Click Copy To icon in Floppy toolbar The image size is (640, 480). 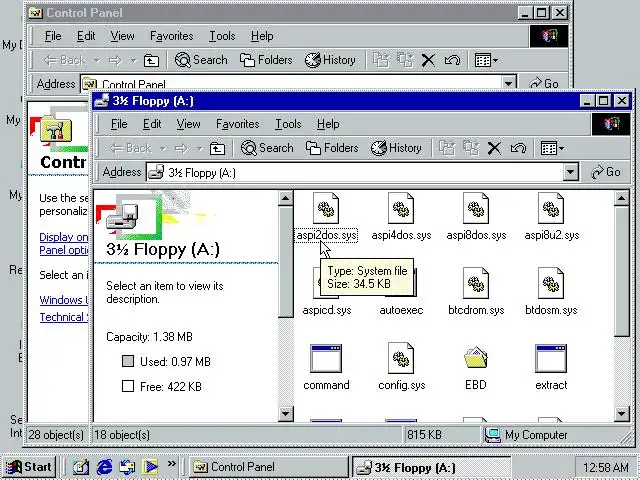471,148
